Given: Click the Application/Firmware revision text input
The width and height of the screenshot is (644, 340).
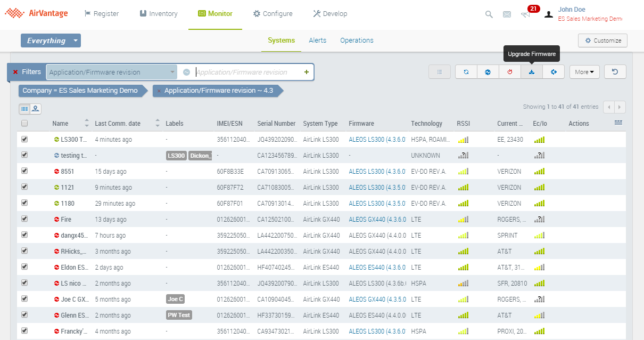Looking at the screenshot, I should [x=247, y=72].
